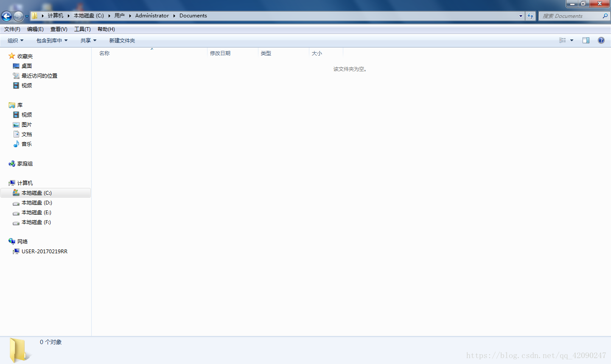The height and width of the screenshot is (364, 611).
Task: Open the 组织 dropdown
Action: coord(16,41)
